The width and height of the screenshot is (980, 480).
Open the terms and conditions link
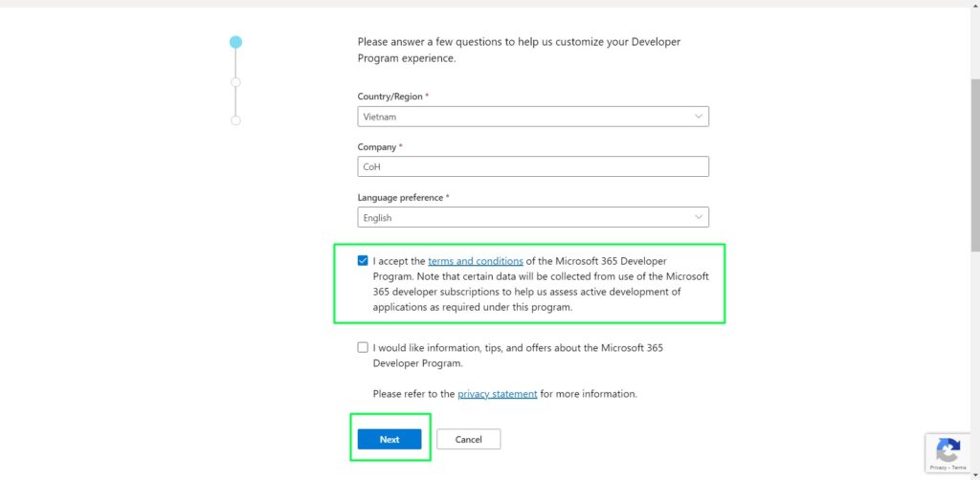pyautogui.click(x=475, y=261)
